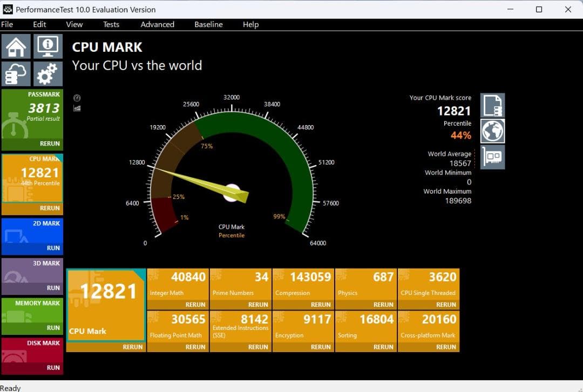Image resolution: width=583 pixels, height=392 pixels.
Task: Compare results online via the globe icon
Action: point(492,131)
